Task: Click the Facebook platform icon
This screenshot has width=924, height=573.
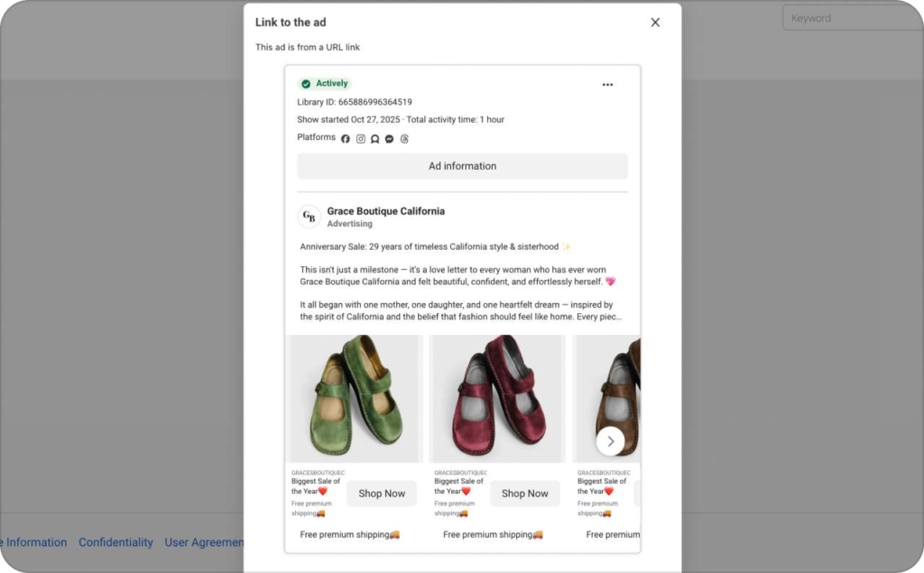Action: coord(346,139)
